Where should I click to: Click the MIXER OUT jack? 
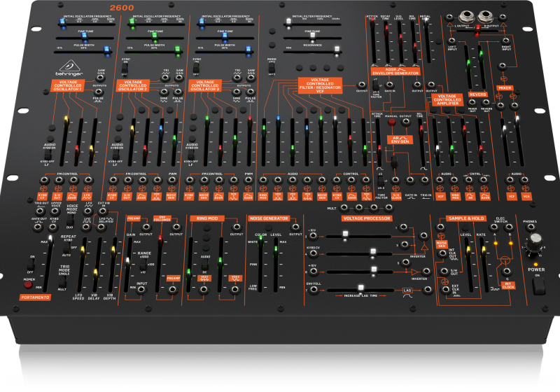click(x=472, y=102)
